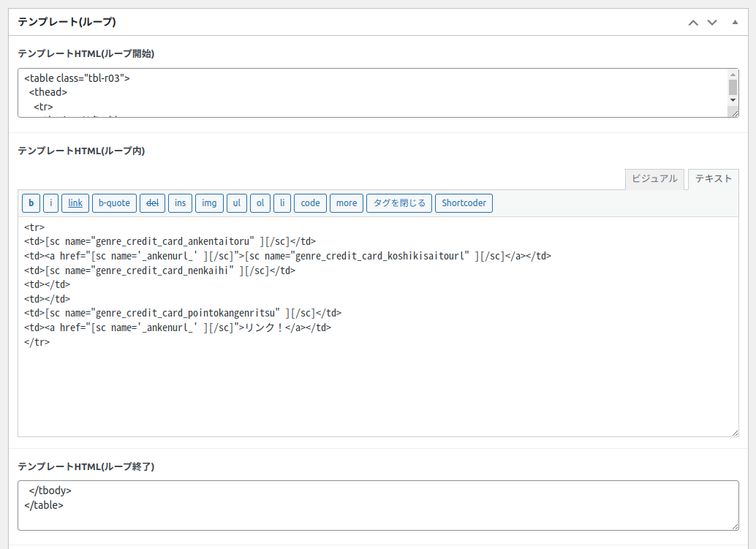Click the ins quicktag button
The width and height of the screenshot is (756, 549).
[x=180, y=203]
